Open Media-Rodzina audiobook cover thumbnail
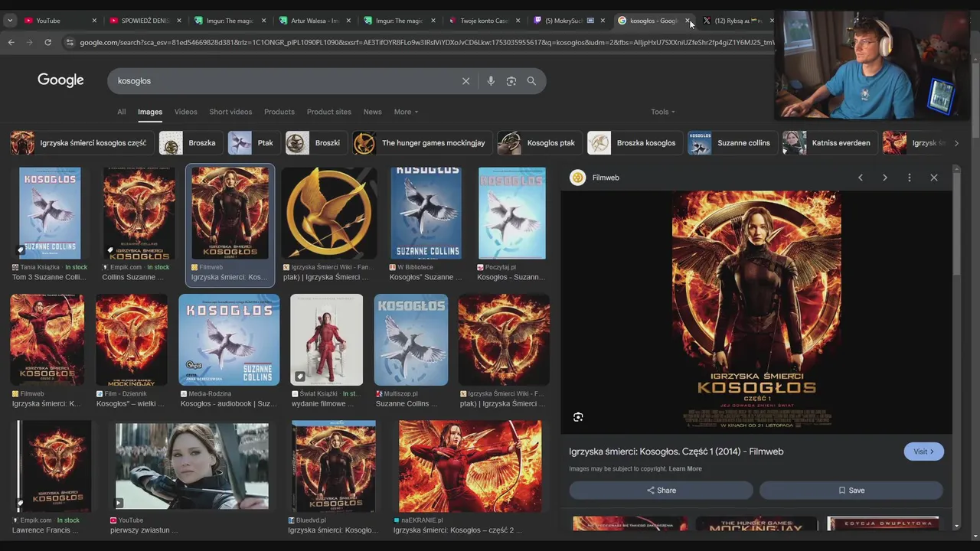 tap(229, 340)
